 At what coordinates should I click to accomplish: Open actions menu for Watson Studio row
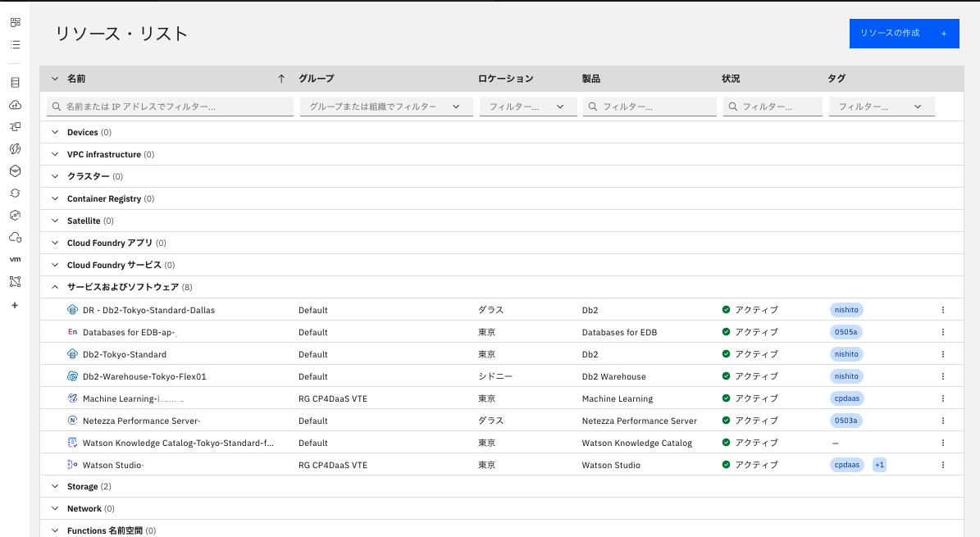(943, 465)
